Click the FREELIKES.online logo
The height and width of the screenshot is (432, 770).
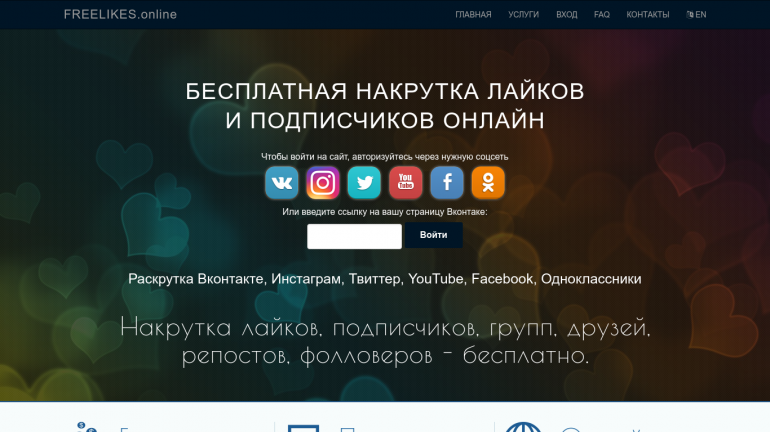[120, 14]
